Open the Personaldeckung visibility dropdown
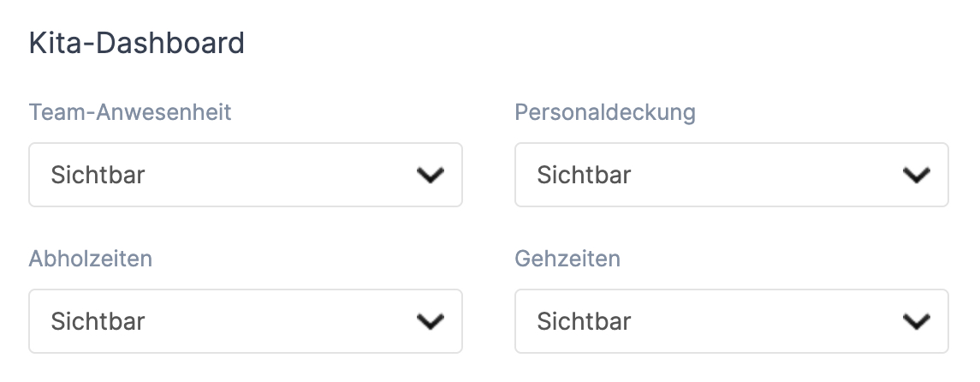Viewport: 980px width, 382px height. [x=731, y=176]
